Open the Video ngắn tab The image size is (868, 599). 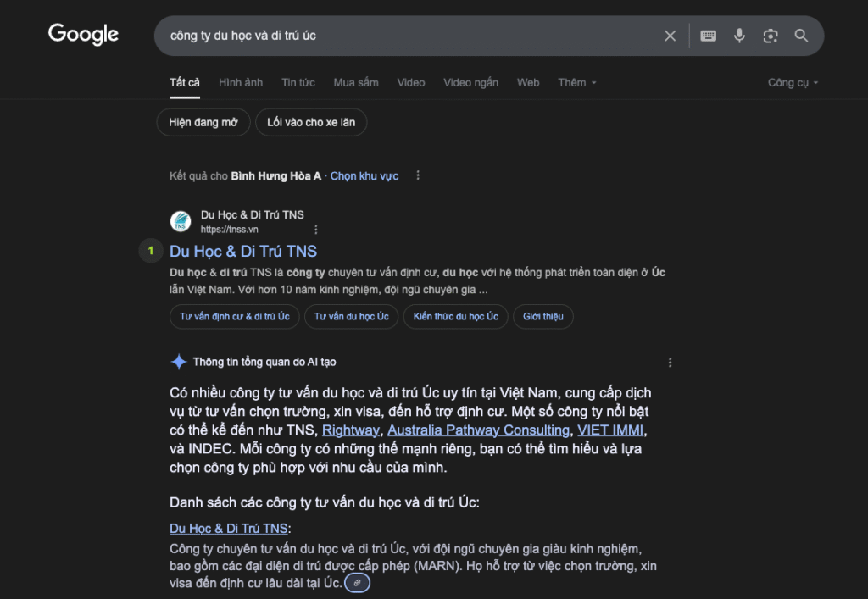[x=470, y=83]
